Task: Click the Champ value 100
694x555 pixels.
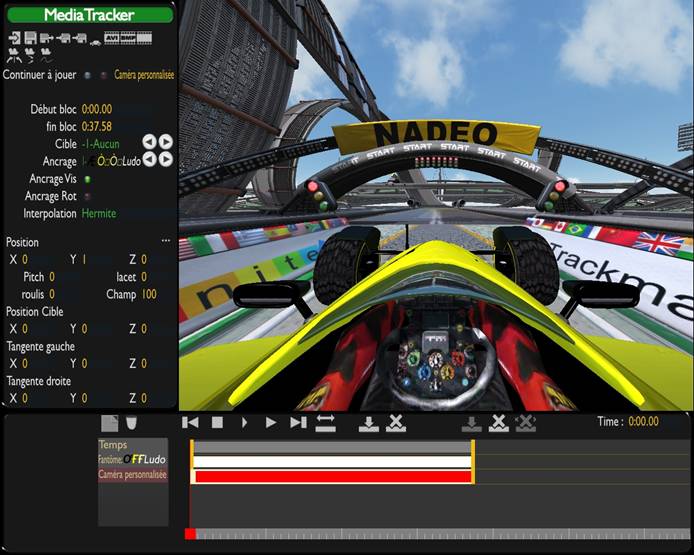Action: [149, 294]
